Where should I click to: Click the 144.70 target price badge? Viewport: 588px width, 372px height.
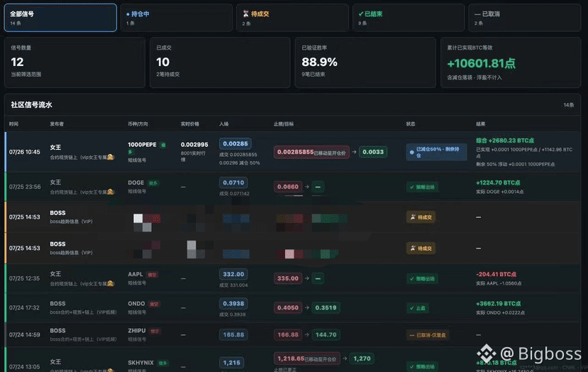coord(326,334)
